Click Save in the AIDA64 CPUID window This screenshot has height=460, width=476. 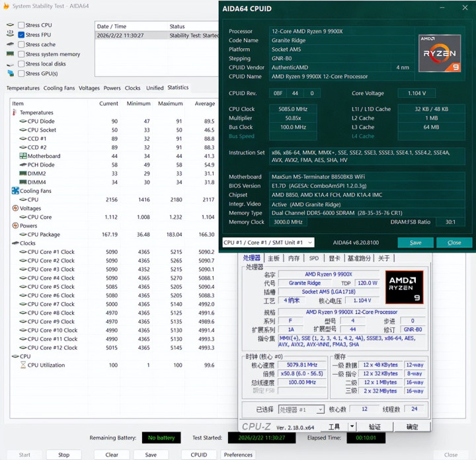(415, 243)
